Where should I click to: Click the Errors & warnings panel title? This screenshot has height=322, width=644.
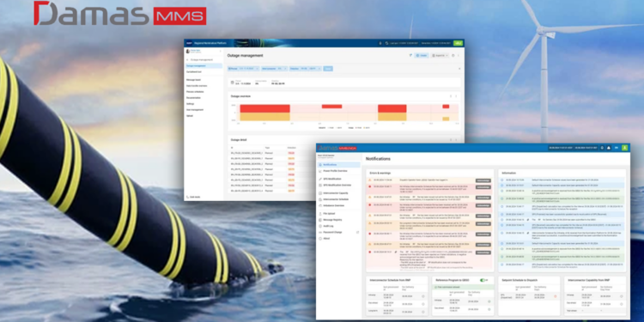(380, 173)
